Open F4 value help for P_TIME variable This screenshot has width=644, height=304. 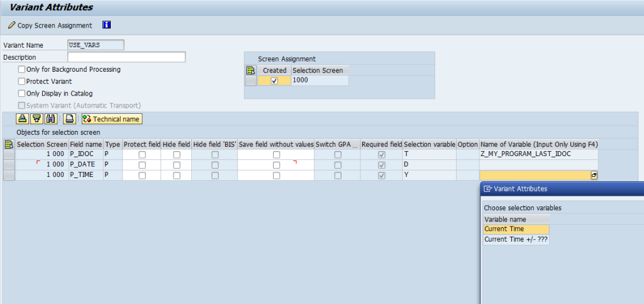(x=594, y=175)
